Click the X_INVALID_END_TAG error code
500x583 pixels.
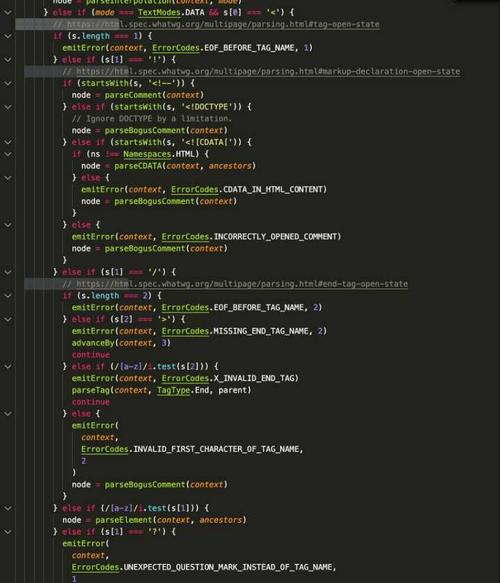254,379
